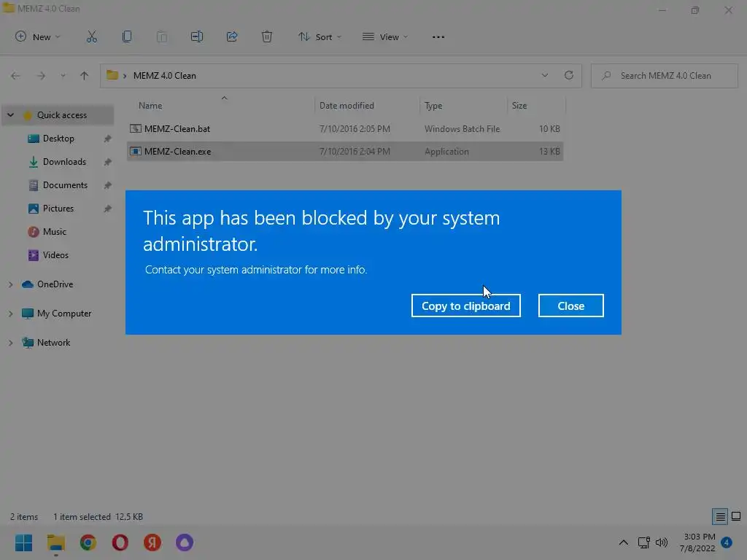Click the Copy icon in toolbar
This screenshot has height=560, width=747.
[127, 36]
